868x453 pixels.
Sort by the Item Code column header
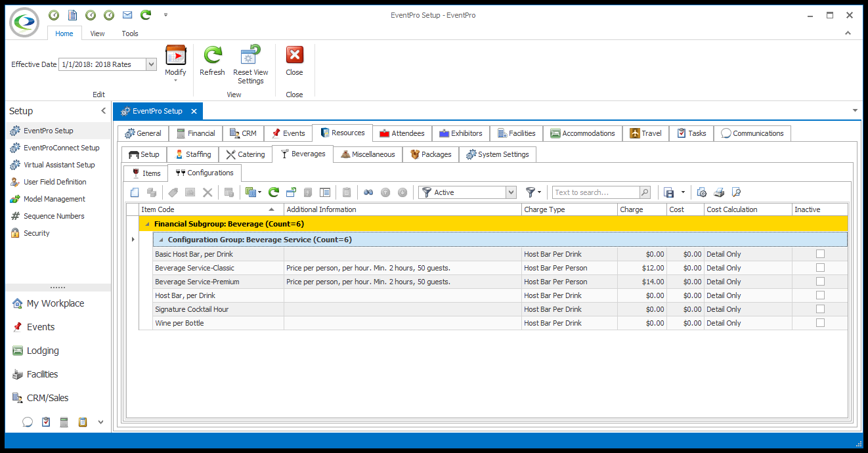211,209
